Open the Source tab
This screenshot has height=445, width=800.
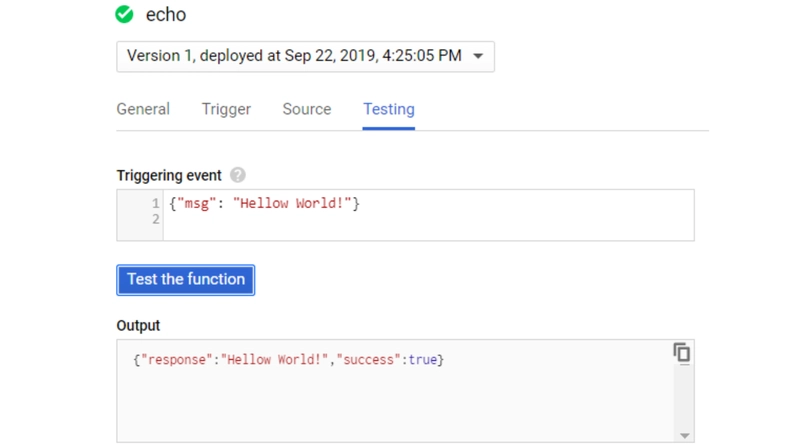[x=307, y=109]
